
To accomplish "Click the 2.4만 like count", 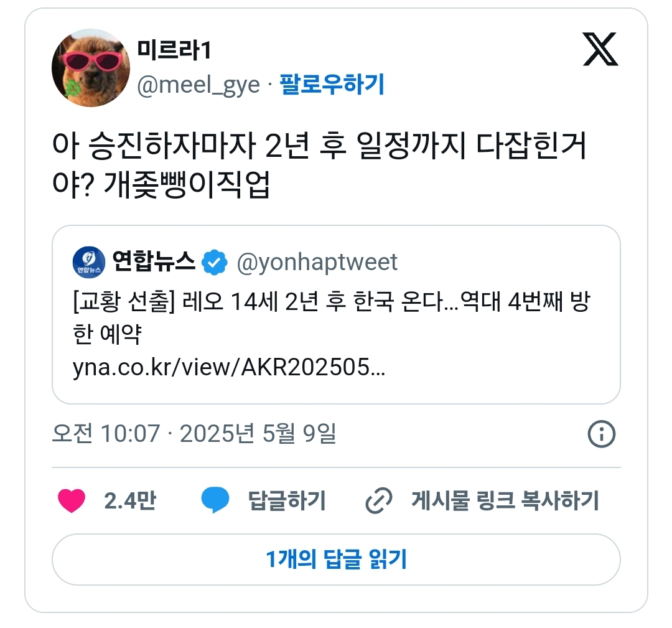I will coord(130,500).
